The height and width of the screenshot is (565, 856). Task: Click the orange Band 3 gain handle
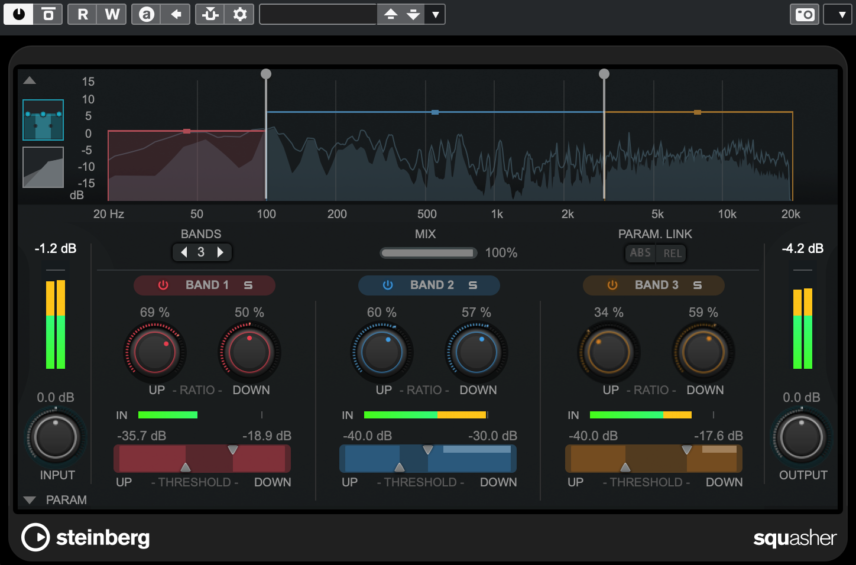[x=697, y=112]
